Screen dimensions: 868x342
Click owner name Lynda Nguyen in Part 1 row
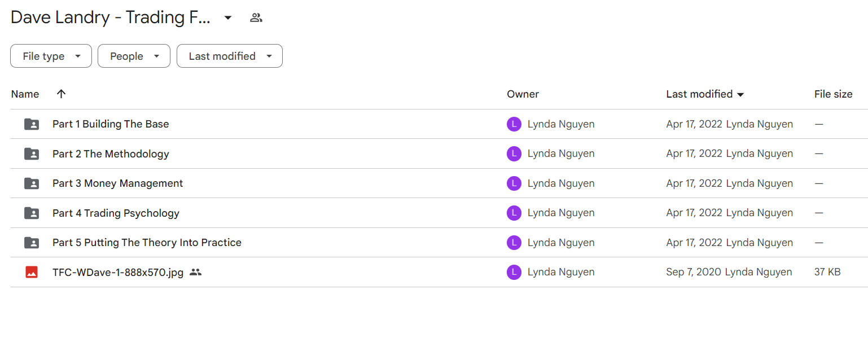click(x=561, y=124)
